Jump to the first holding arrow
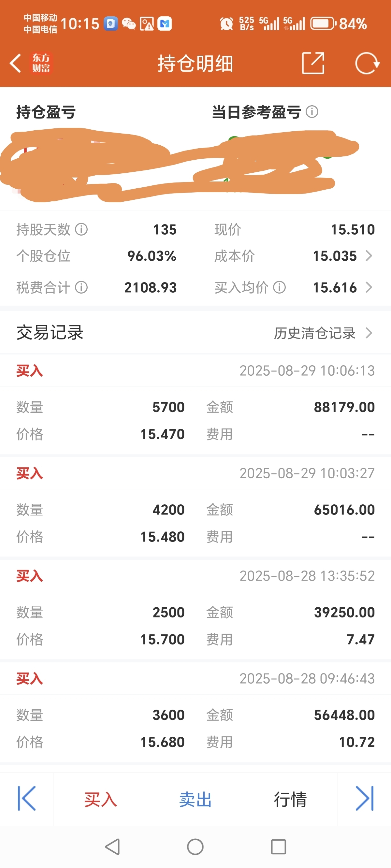This screenshot has height=868, width=391. pos(27,798)
